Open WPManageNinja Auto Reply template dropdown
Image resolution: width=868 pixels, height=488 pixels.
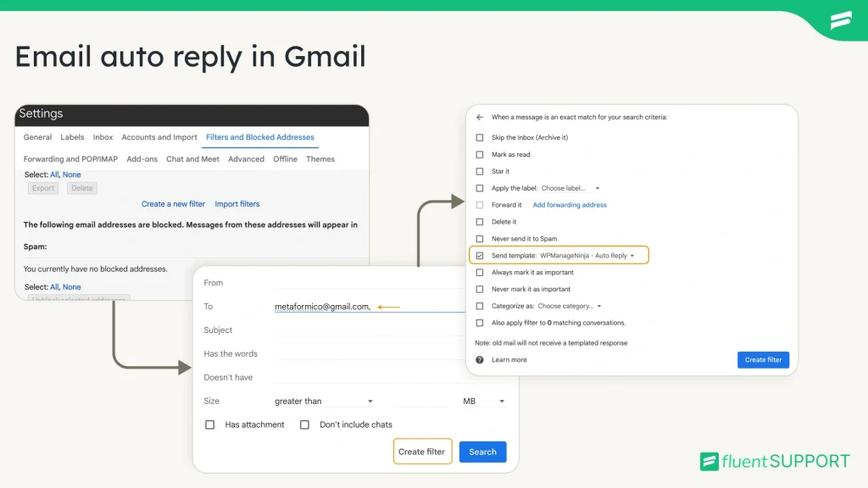click(x=587, y=256)
